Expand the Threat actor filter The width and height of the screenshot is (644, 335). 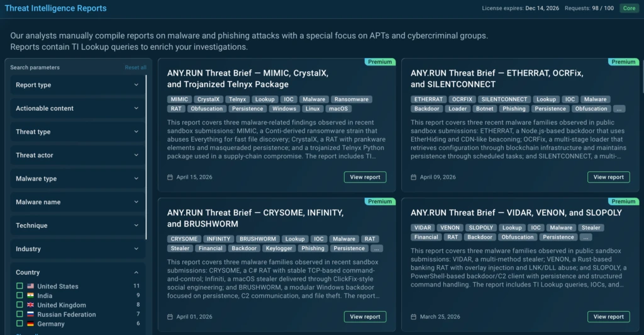pos(77,156)
